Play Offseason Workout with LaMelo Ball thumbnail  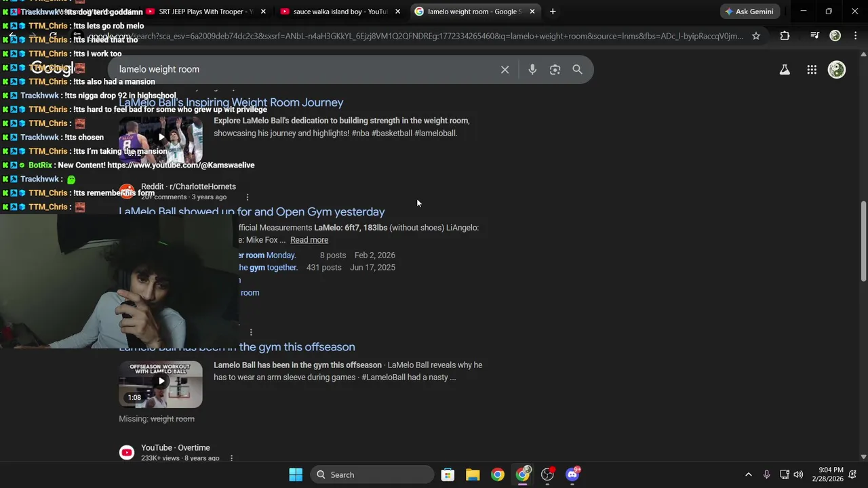pyautogui.click(x=161, y=384)
